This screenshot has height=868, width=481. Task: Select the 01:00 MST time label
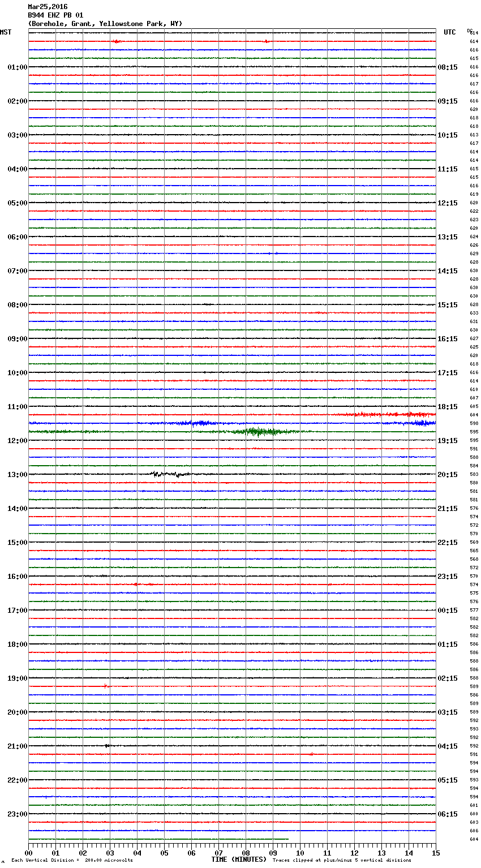click(18, 67)
